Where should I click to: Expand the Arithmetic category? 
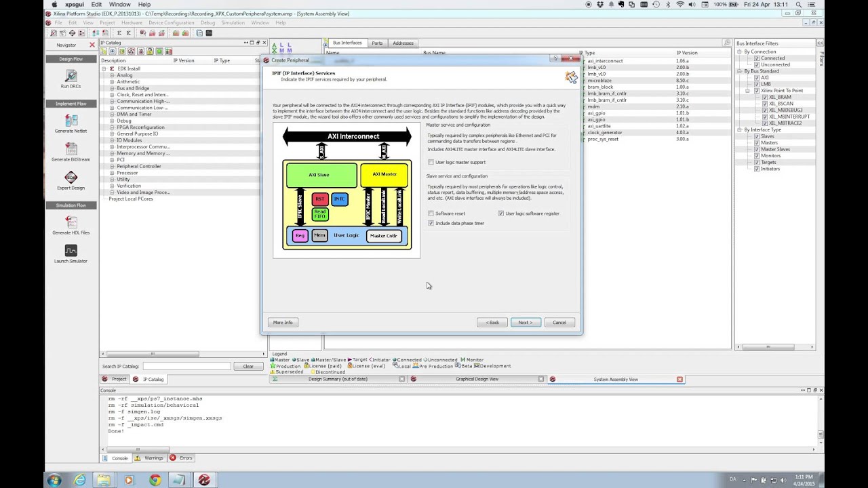pos(112,81)
